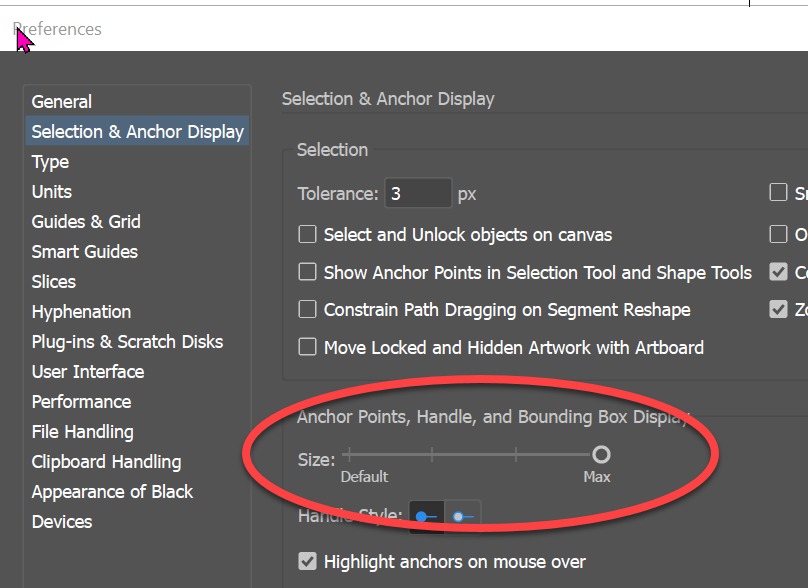
Task: Open General preferences section
Action: click(62, 101)
